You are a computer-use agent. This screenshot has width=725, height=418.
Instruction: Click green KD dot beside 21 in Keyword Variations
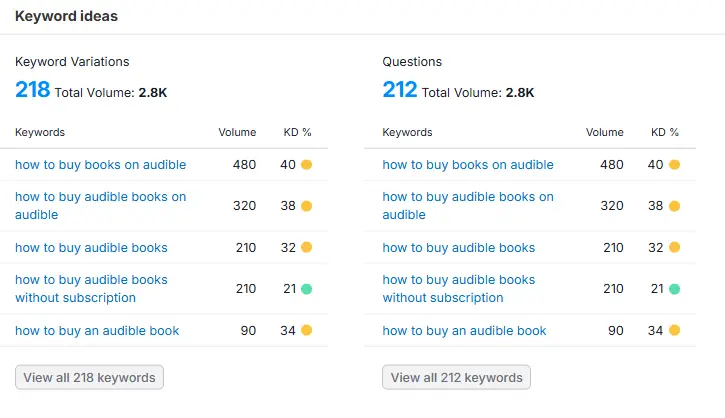pos(307,289)
